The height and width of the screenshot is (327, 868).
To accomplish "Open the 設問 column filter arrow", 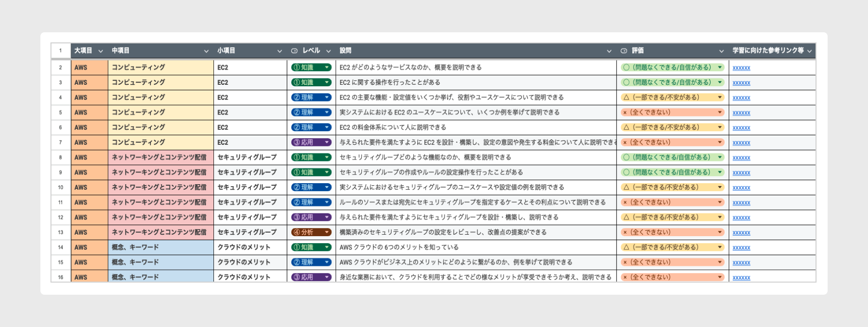I will (x=609, y=51).
